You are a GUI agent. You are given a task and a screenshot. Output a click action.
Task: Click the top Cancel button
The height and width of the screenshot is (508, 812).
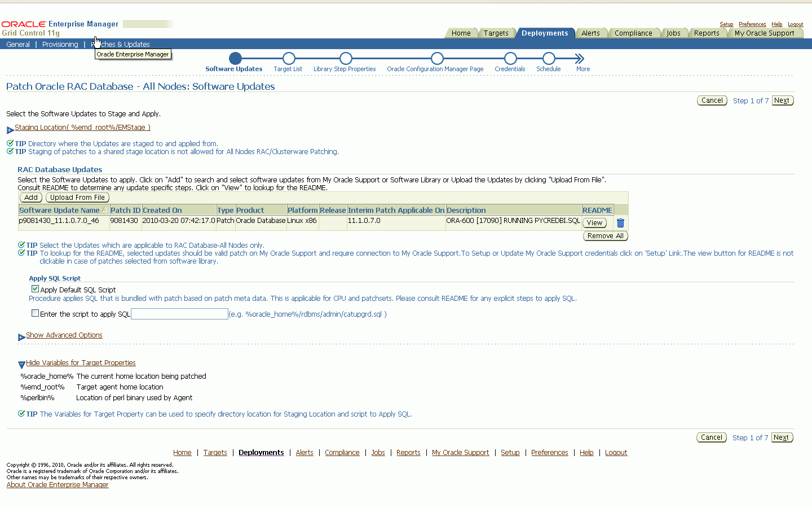712,100
